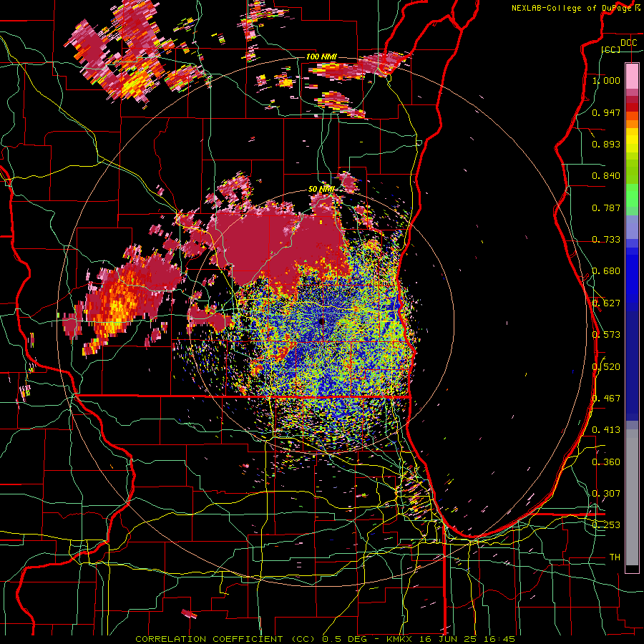This screenshot has width=644, height=644.
Task: Select the 0.360 scale value
Action: 606,462
